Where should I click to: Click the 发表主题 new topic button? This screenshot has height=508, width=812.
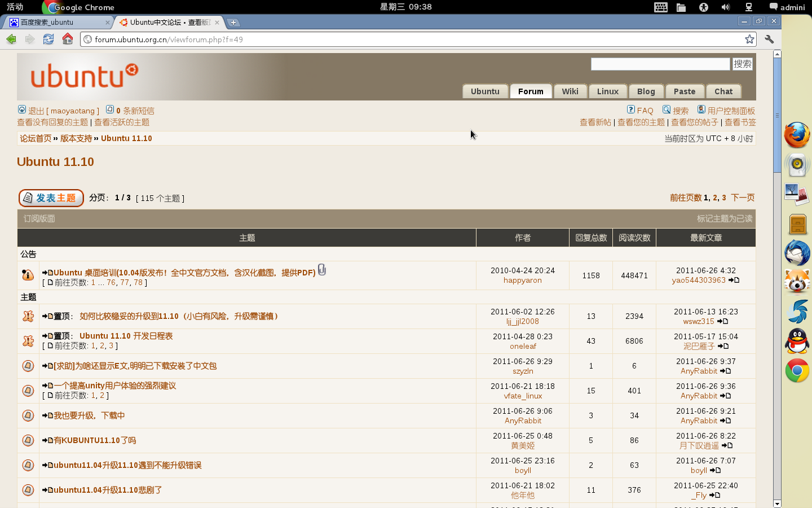point(51,198)
